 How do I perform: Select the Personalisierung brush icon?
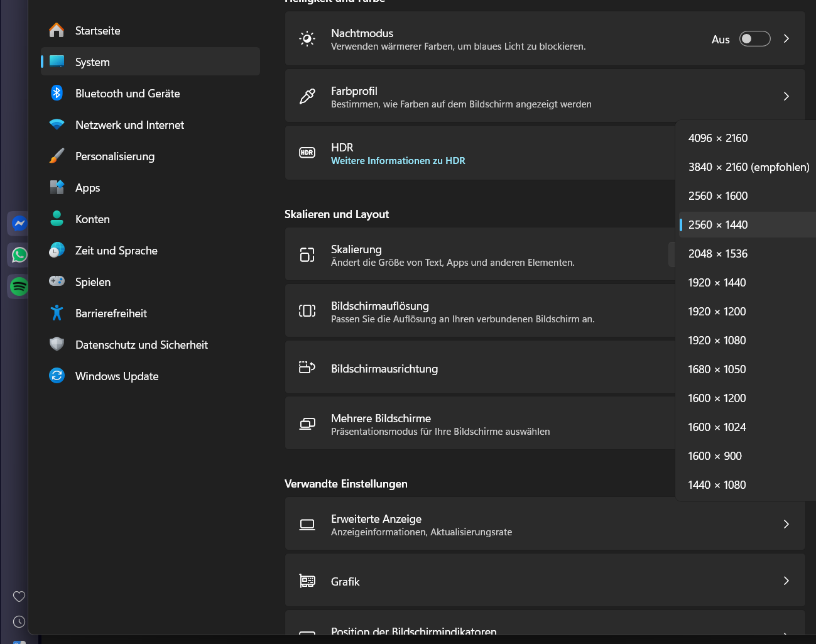click(x=57, y=156)
